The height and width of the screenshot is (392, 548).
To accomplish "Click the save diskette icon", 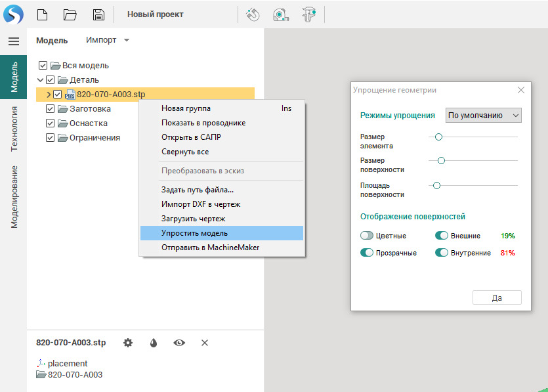I will pos(98,14).
